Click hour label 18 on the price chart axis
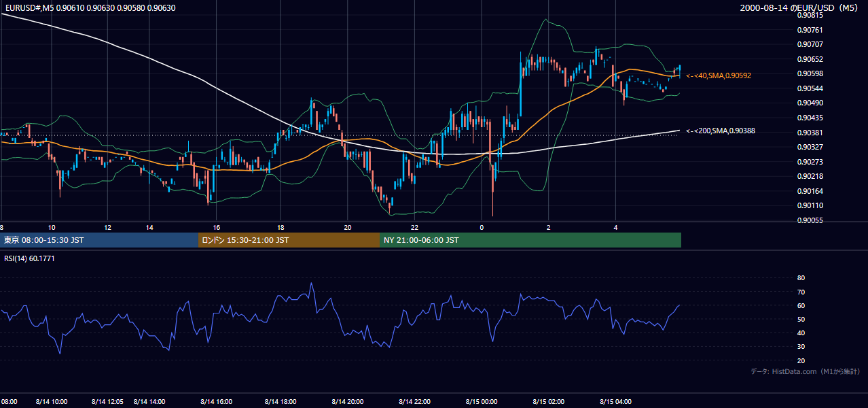 [x=281, y=228]
